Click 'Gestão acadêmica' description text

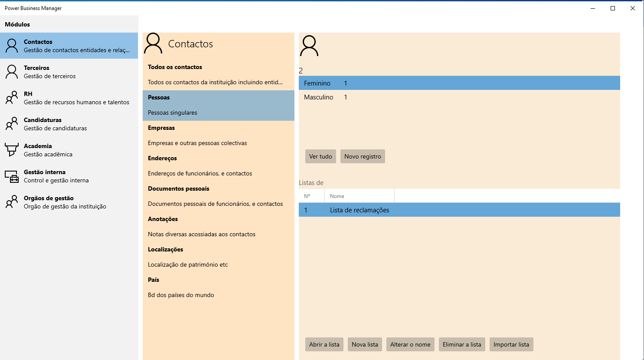tap(48, 154)
